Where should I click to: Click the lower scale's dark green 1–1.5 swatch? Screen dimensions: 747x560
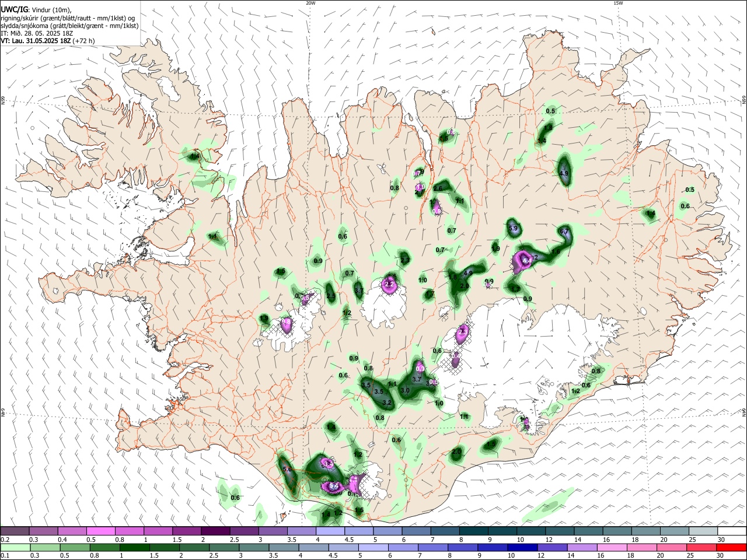click(x=136, y=548)
